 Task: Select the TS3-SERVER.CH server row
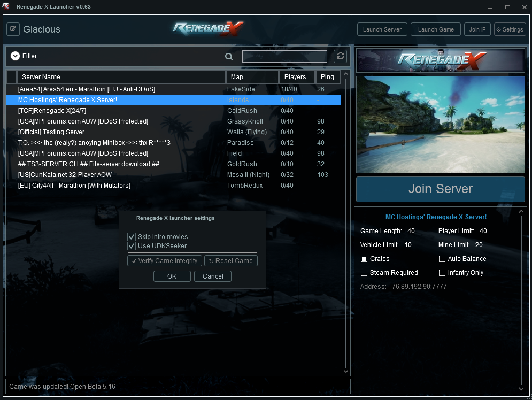[x=173, y=164]
